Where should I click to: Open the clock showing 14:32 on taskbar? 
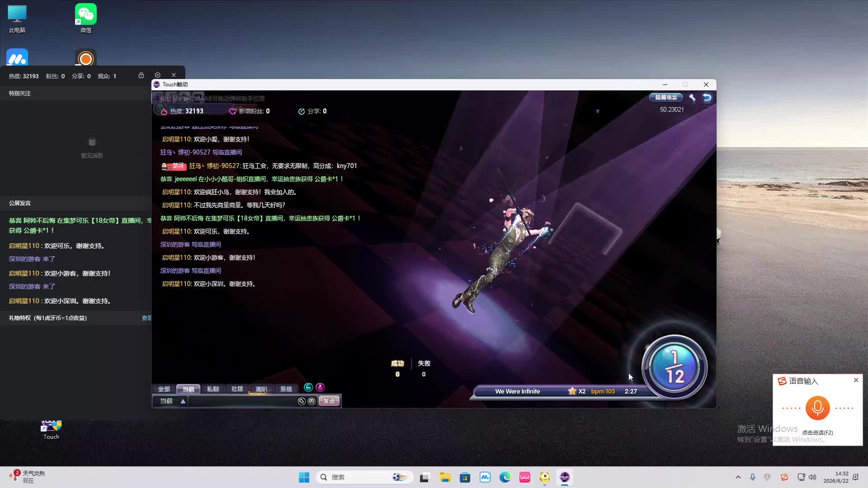pos(836,477)
